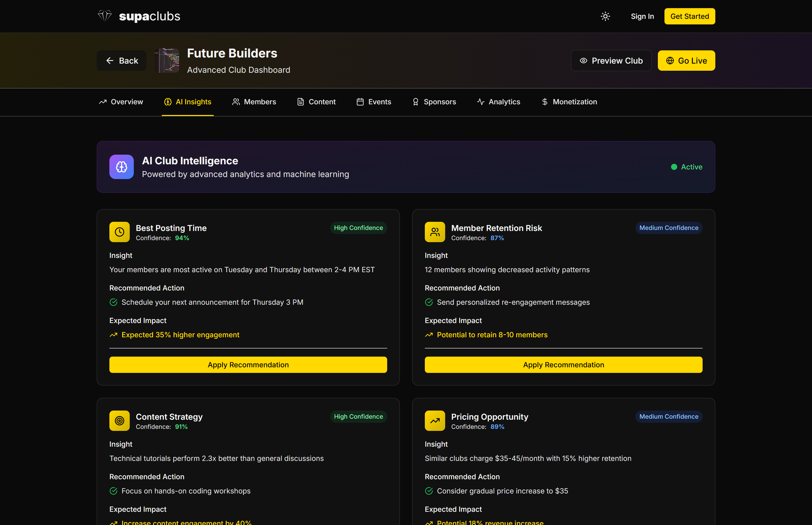Click the Sign In link

point(642,16)
